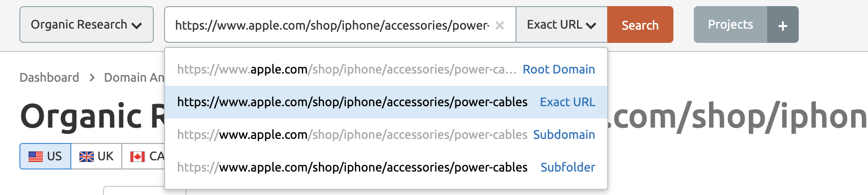Select the US flag database

[x=45, y=156]
